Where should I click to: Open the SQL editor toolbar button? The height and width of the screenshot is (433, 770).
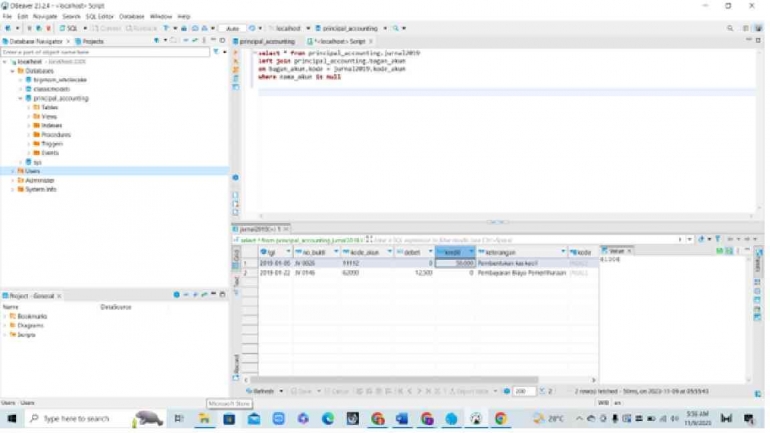point(69,28)
